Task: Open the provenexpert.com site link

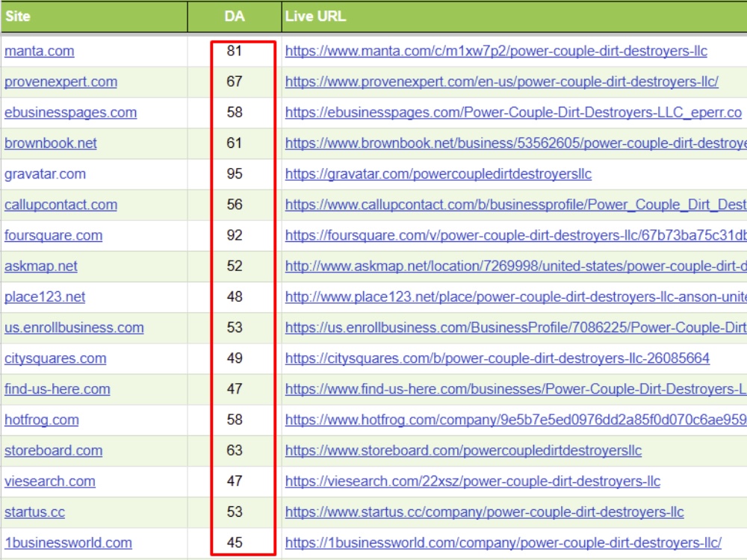Action: pos(61,82)
